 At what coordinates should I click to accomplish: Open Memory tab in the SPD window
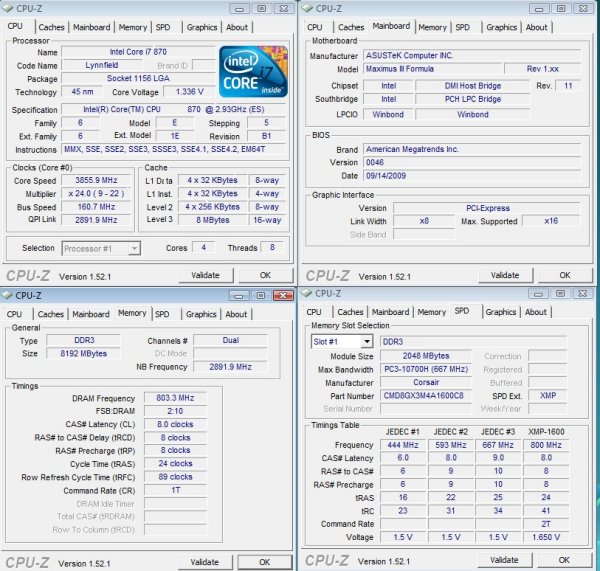[x=432, y=312]
